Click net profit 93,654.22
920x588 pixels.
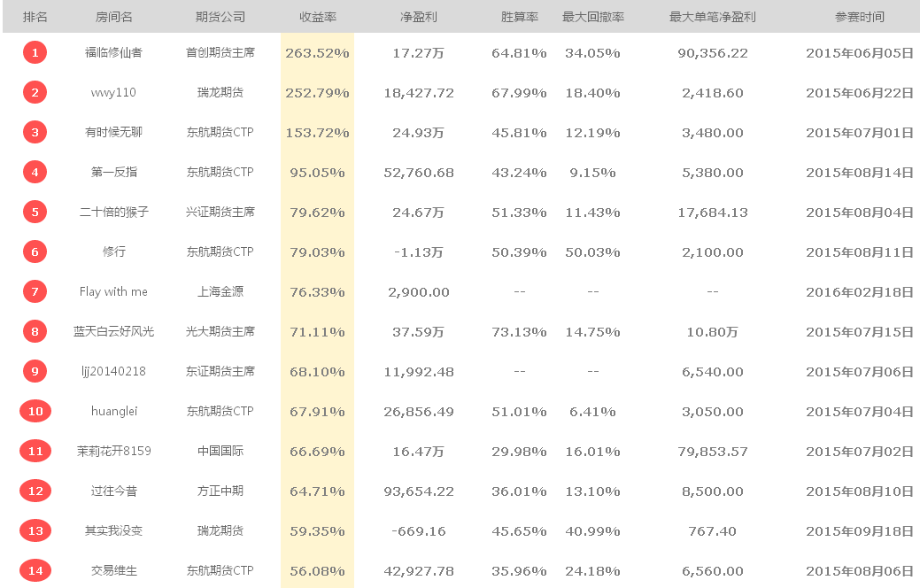pos(418,491)
